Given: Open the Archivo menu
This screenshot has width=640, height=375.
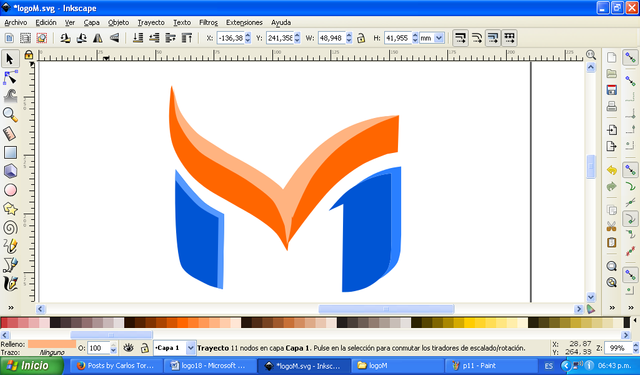Looking at the screenshot, I should 16,22.
